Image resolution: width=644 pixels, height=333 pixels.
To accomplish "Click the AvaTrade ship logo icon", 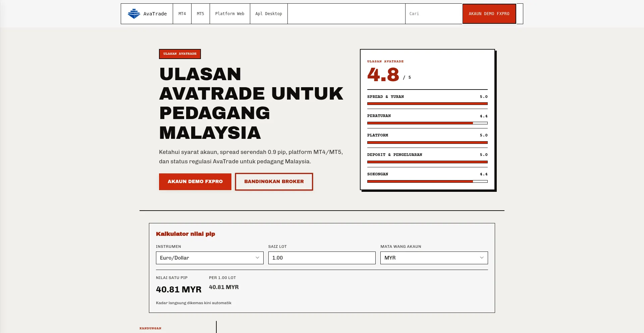I will (134, 14).
